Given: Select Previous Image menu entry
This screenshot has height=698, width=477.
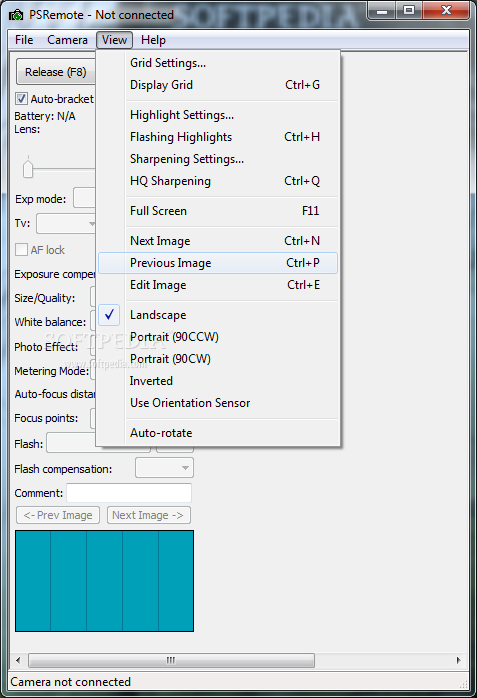Looking at the screenshot, I should (218, 263).
